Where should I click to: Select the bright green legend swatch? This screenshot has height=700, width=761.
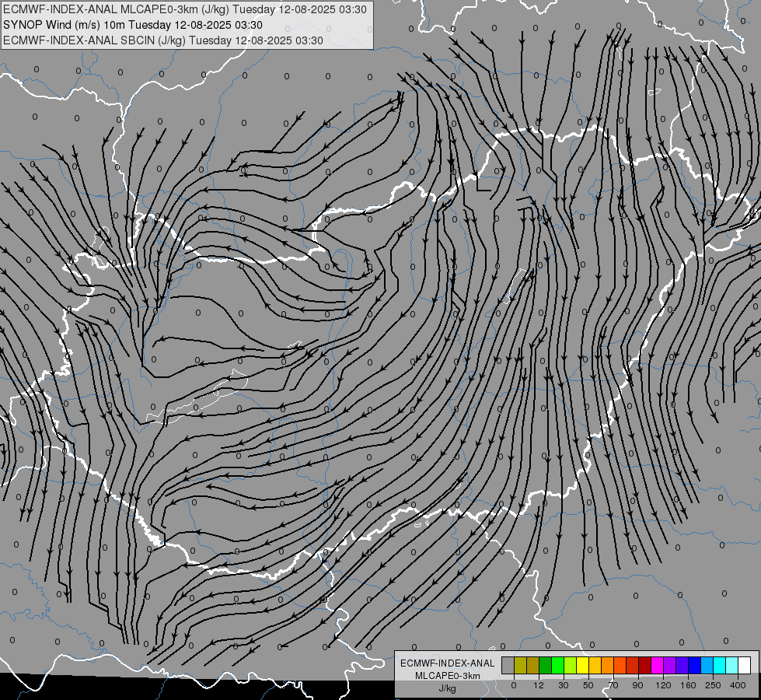pos(557,665)
